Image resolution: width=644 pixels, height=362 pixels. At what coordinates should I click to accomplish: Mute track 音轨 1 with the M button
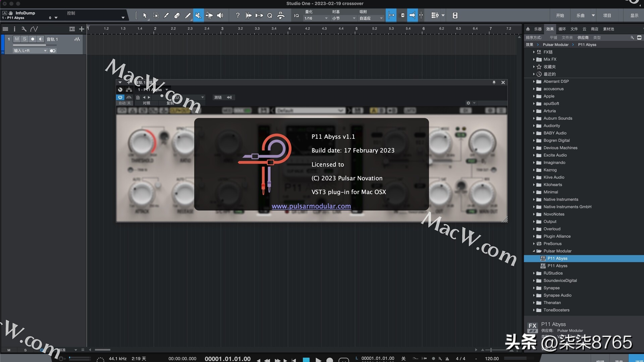pos(16,39)
